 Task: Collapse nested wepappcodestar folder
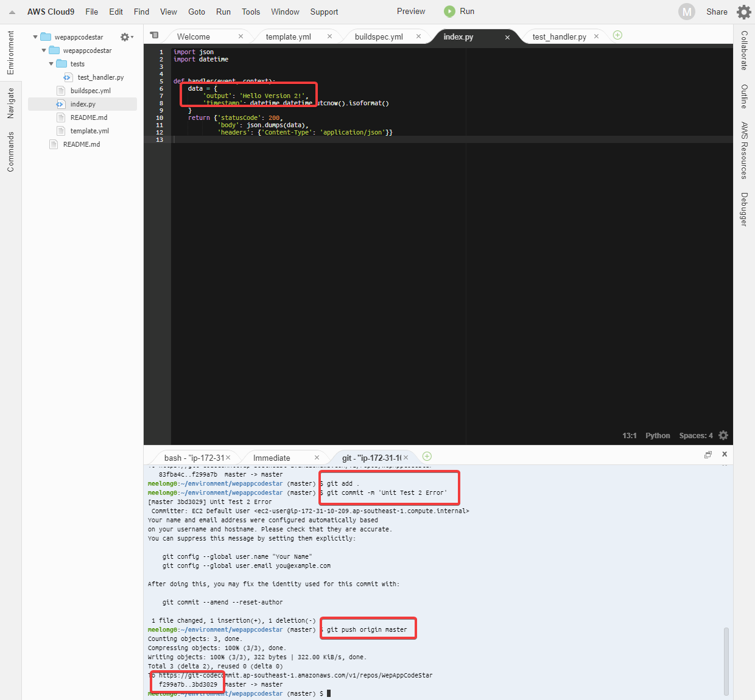pos(44,51)
